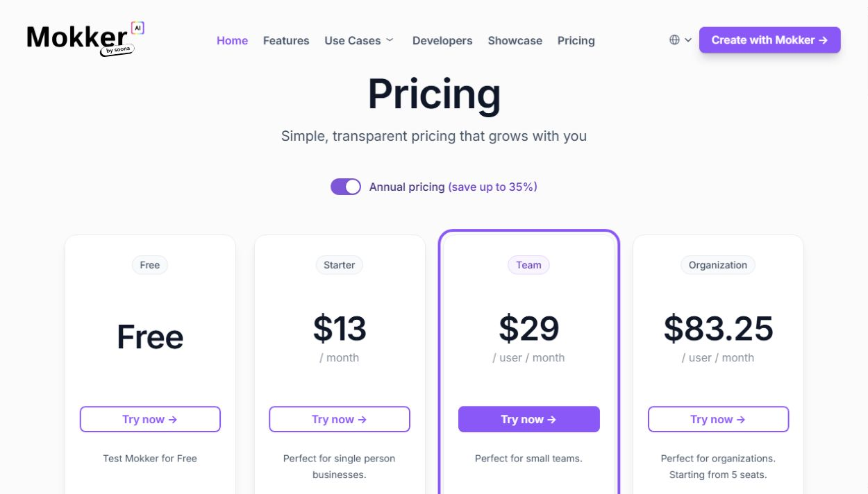Click the filled Try now Team button
Image resolution: width=868 pixels, height=494 pixels.
pyautogui.click(x=529, y=419)
